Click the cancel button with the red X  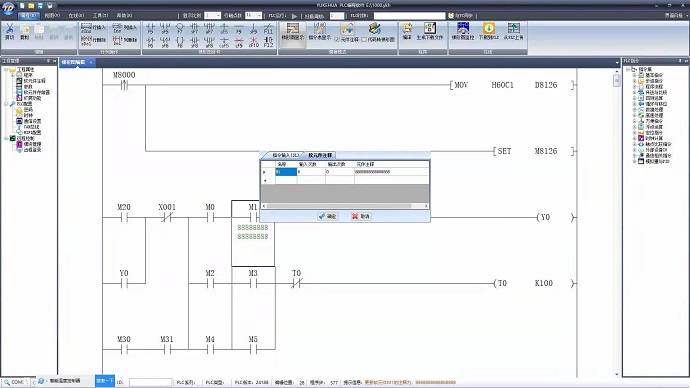(361, 216)
